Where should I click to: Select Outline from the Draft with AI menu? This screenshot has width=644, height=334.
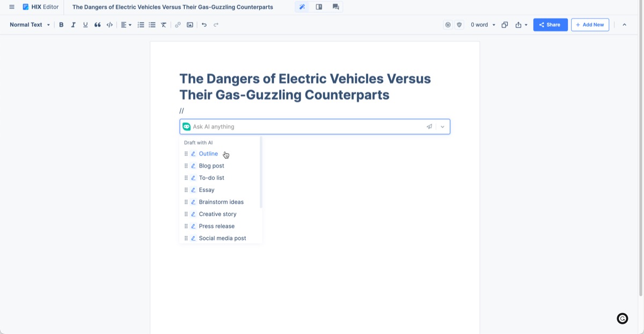coord(208,154)
